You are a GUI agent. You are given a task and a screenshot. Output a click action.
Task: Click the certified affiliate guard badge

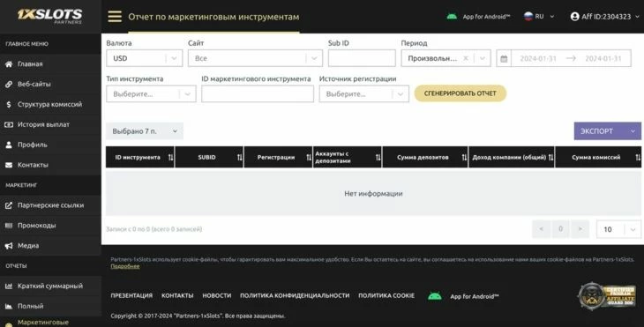[607, 295]
